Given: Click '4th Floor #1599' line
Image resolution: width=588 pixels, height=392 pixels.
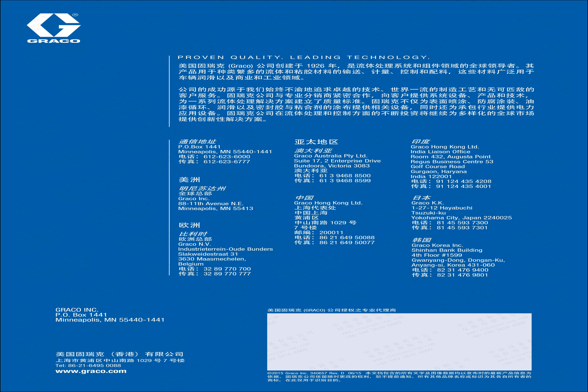Looking at the screenshot, I should click(x=437, y=255).
